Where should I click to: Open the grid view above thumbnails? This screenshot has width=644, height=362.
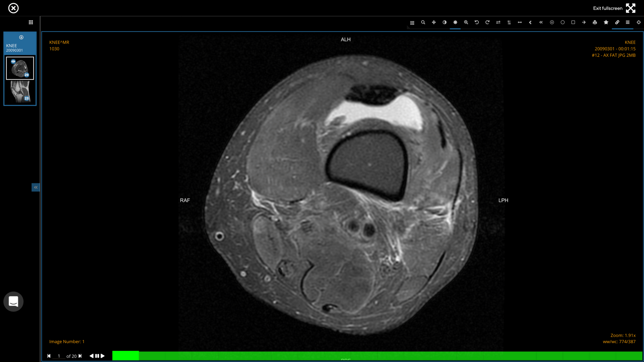[x=31, y=22]
